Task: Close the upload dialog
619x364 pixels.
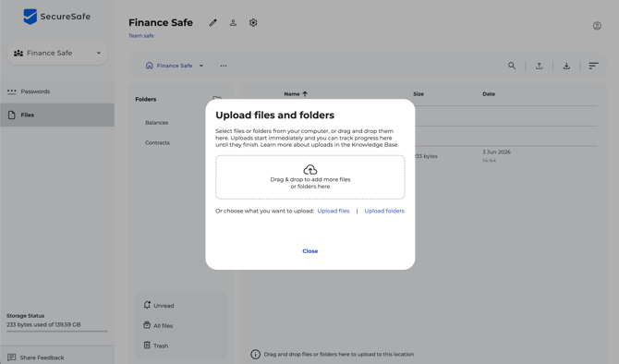Action: 309,251
